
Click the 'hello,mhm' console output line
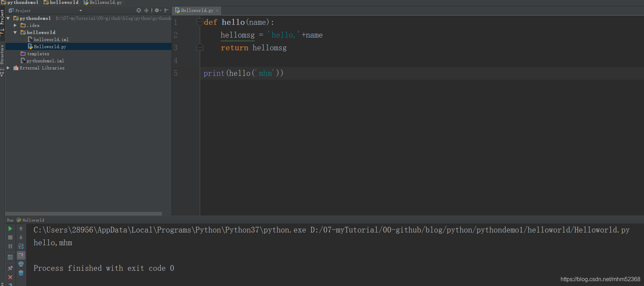tap(53, 243)
